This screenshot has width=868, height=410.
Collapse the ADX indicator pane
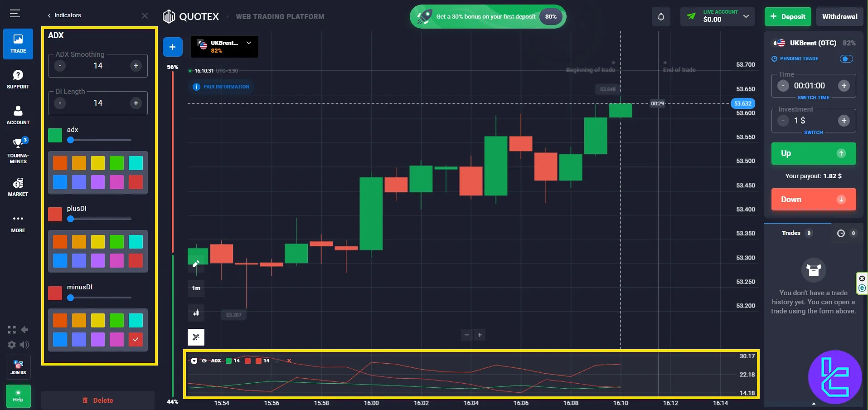click(x=194, y=361)
